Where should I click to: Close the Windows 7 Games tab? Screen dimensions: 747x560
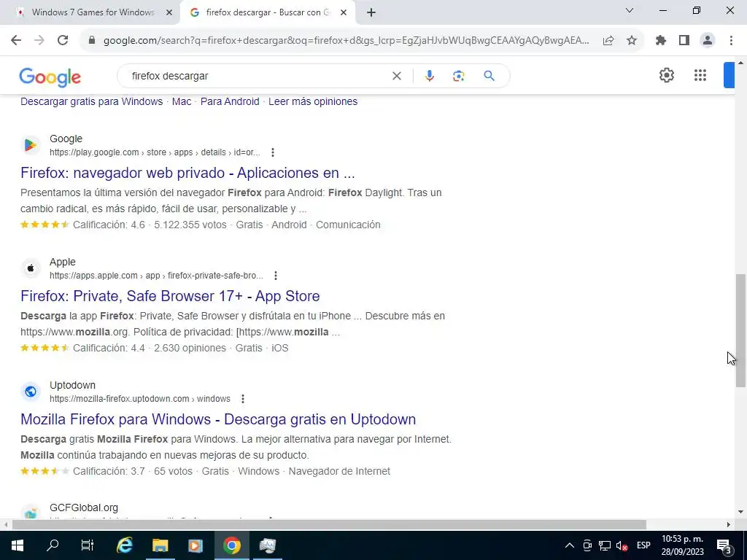(169, 13)
